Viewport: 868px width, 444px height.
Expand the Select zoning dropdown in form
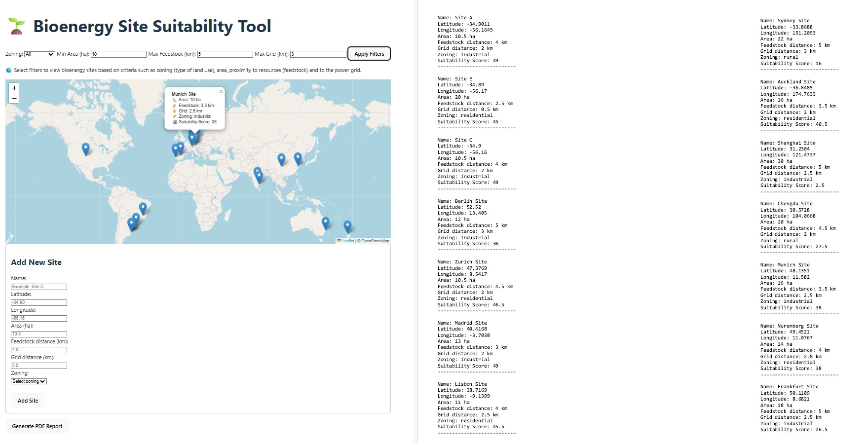[29, 381]
